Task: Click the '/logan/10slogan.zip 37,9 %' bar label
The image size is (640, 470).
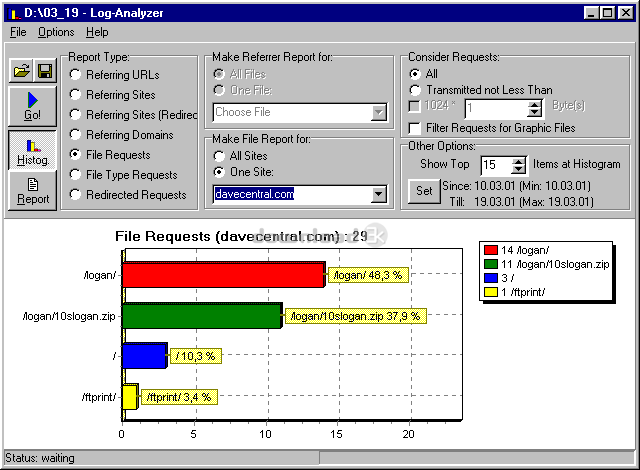Action: point(356,316)
